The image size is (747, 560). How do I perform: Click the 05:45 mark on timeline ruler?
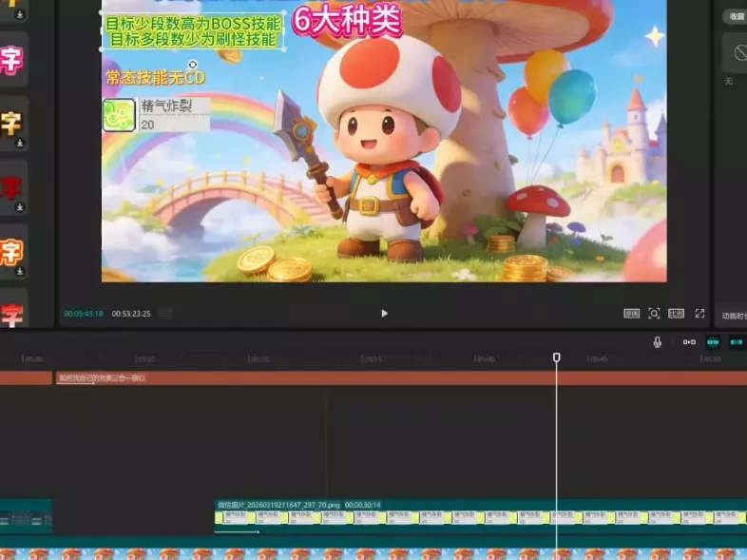click(x=598, y=358)
